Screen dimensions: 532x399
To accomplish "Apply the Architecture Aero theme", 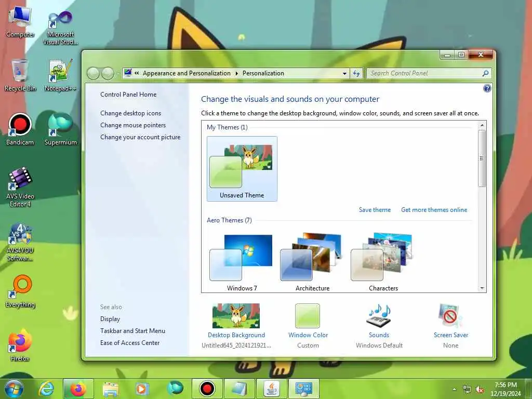I will [x=312, y=262].
